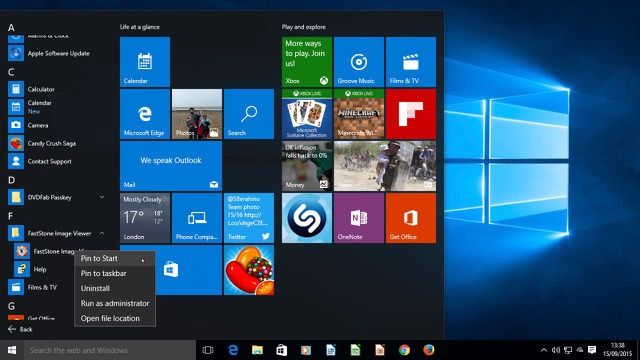Open the Candy Crush Saga tile
The image size is (640, 360).
249,270
